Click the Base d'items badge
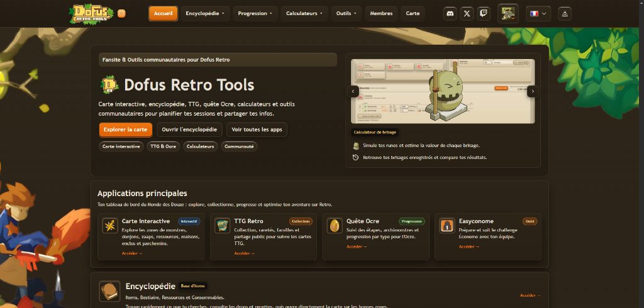 point(193,286)
